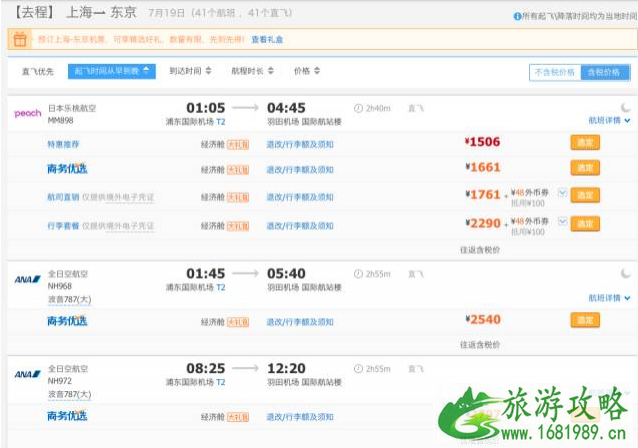
Task: Click the gift tag on NH972 fare row
Action: [x=238, y=417]
